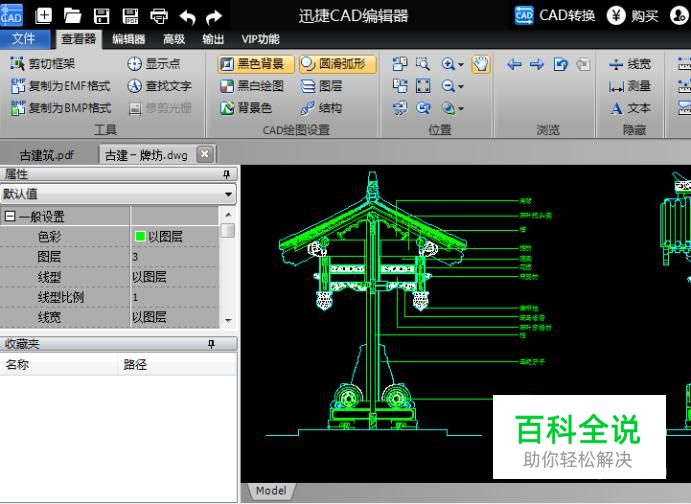
Task: Collapse the 一般设置 section
Action: click(x=10, y=216)
